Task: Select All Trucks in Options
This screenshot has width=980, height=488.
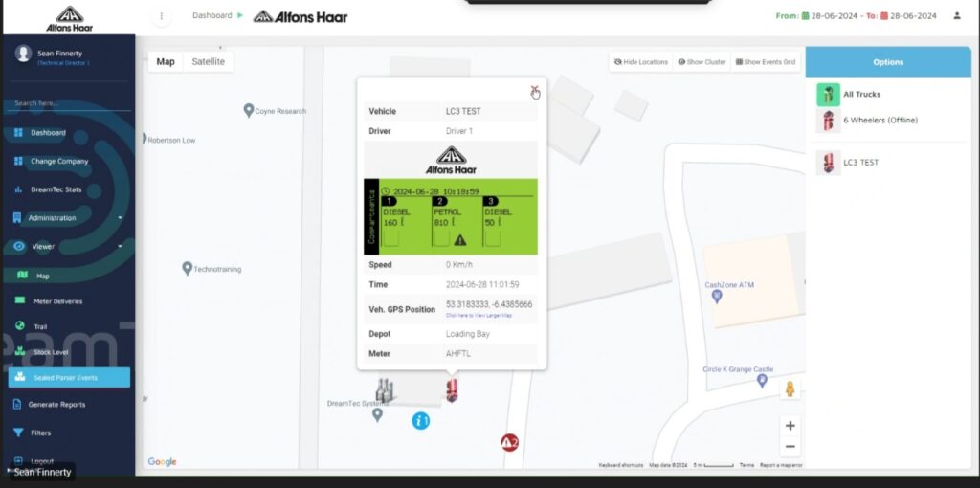Action: click(x=862, y=95)
